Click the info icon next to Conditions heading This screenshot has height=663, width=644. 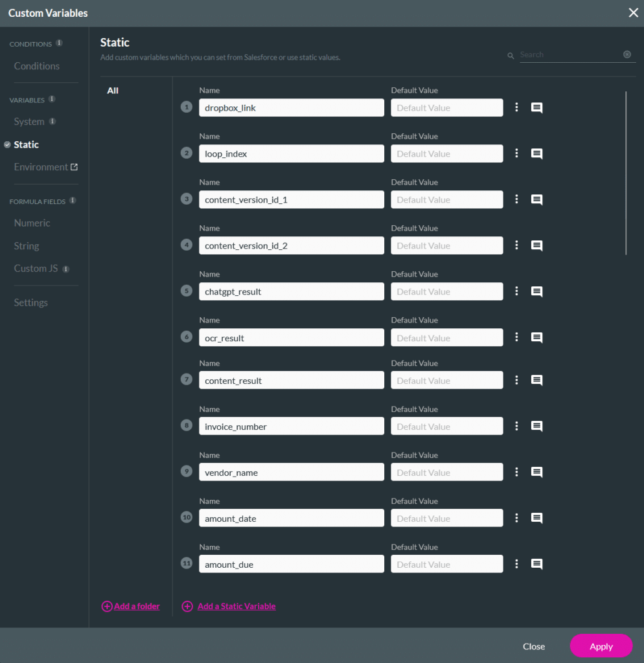tap(59, 43)
